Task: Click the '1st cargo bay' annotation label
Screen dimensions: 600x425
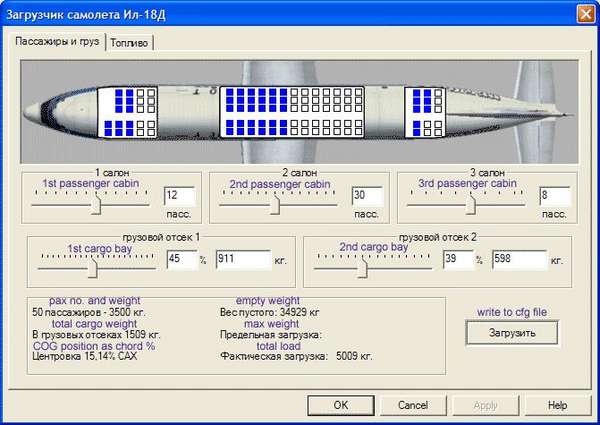Action: (100, 249)
